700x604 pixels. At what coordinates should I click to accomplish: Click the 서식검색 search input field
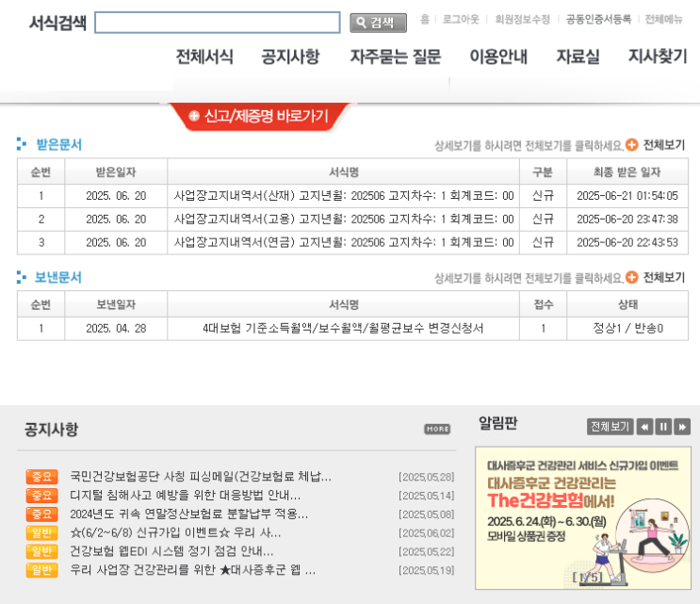pos(217,23)
